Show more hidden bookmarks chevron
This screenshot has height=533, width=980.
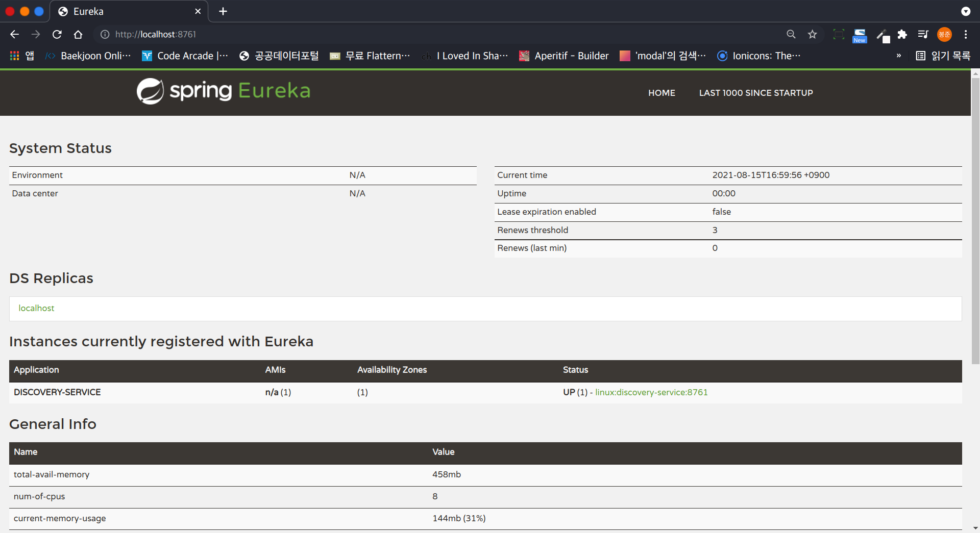click(899, 56)
